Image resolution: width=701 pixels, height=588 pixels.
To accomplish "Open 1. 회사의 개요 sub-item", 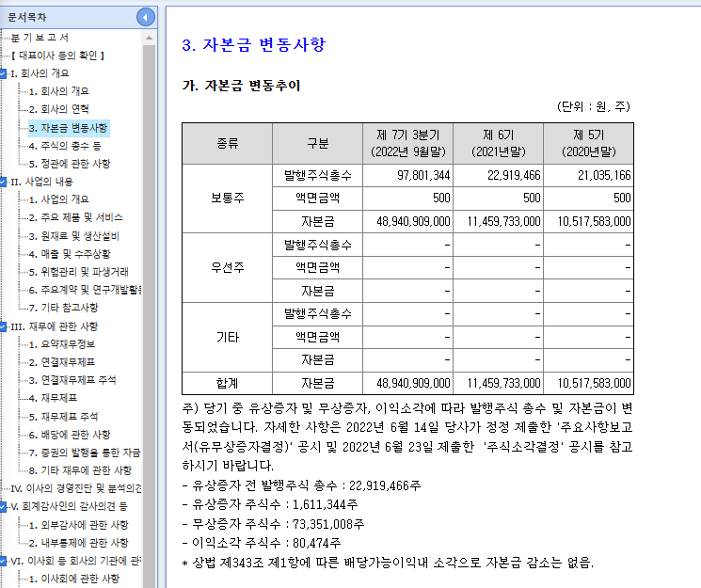I will [58, 91].
